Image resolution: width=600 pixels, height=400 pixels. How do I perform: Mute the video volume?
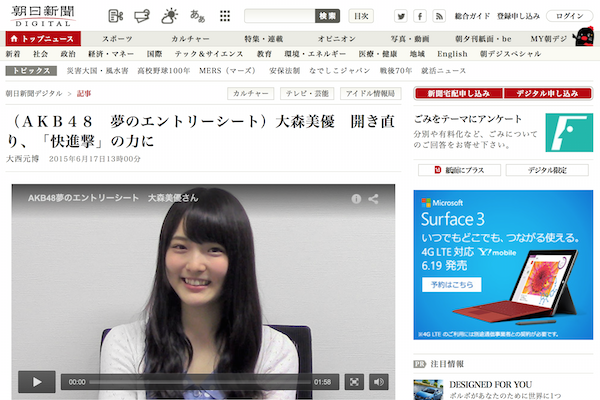379,382
